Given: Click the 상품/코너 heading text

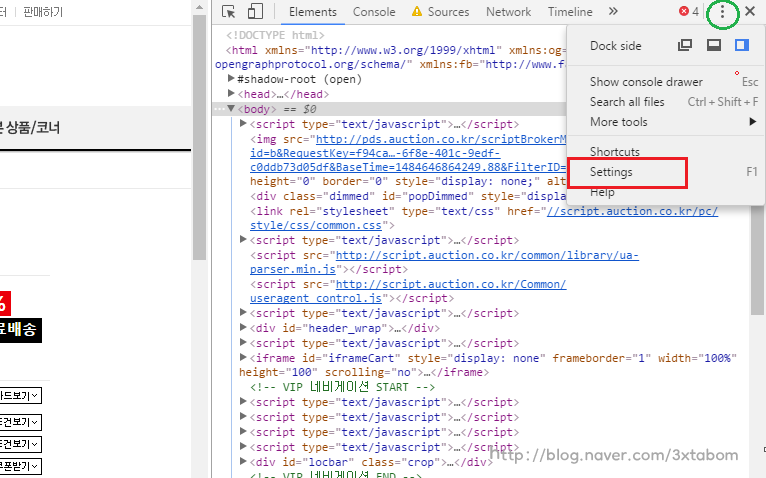Looking at the screenshot, I should pyautogui.click(x=32, y=128).
